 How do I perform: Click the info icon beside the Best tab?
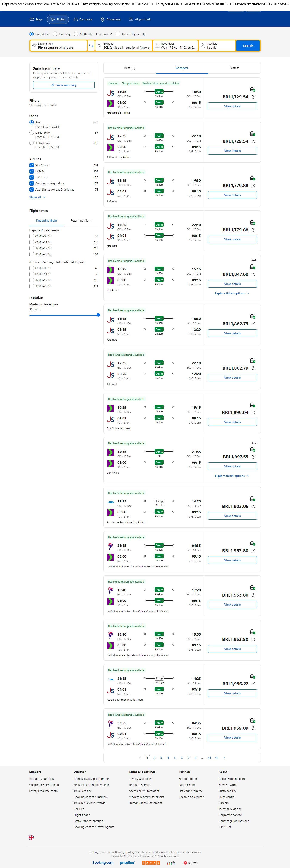coord(133,68)
